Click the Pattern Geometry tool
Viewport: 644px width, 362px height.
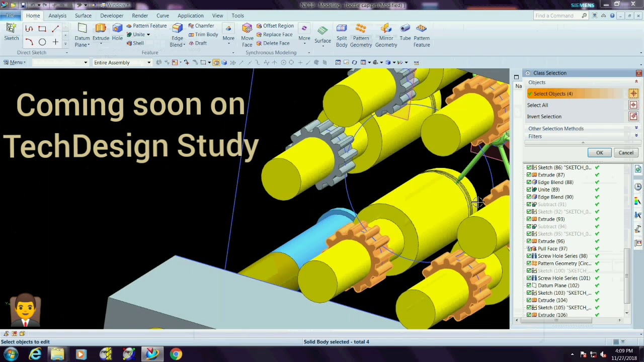(x=361, y=35)
